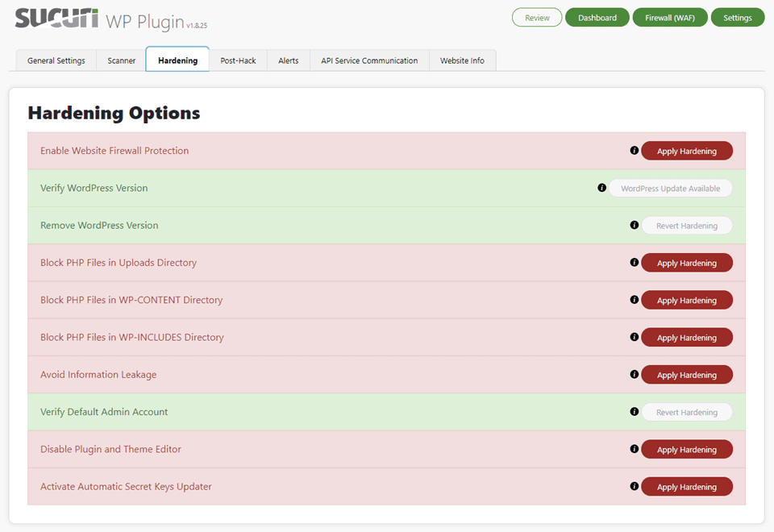The width and height of the screenshot is (774, 532).
Task: Switch to the General Settings tab
Action: [55, 60]
